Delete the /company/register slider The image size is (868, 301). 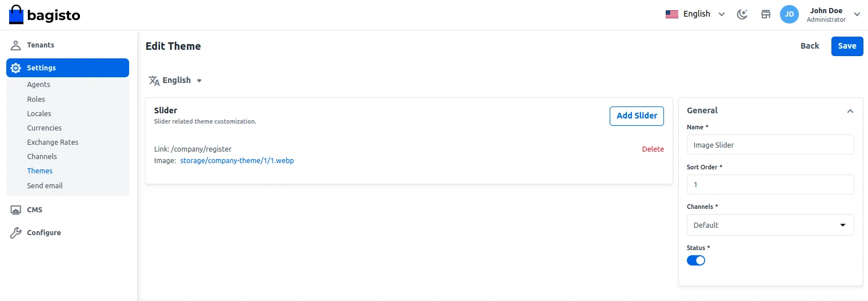653,149
